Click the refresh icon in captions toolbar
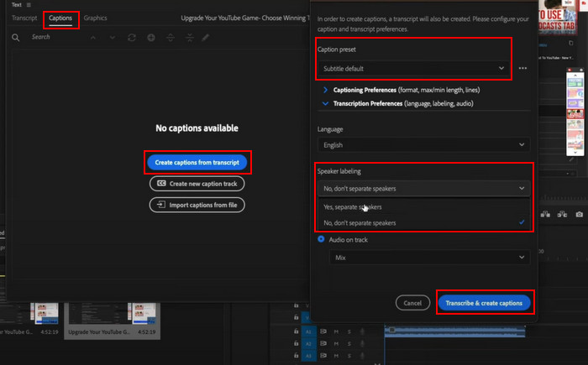 [x=131, y=38]
